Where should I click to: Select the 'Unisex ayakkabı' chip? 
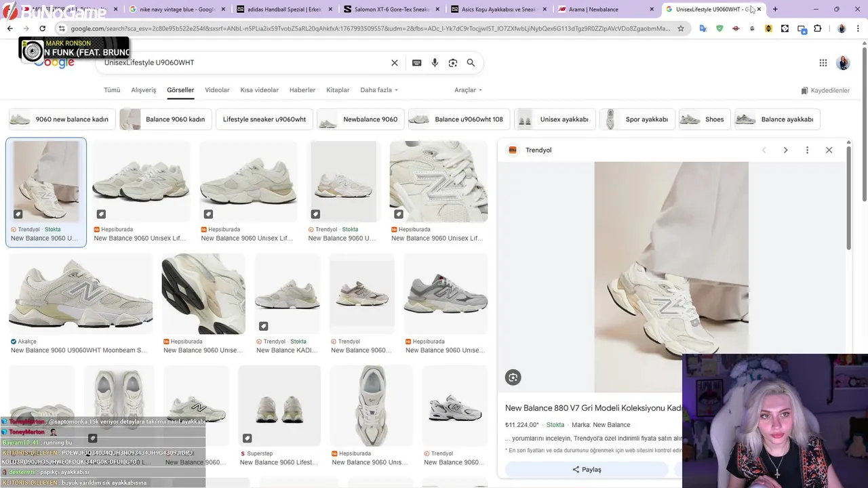pos(555,119)
